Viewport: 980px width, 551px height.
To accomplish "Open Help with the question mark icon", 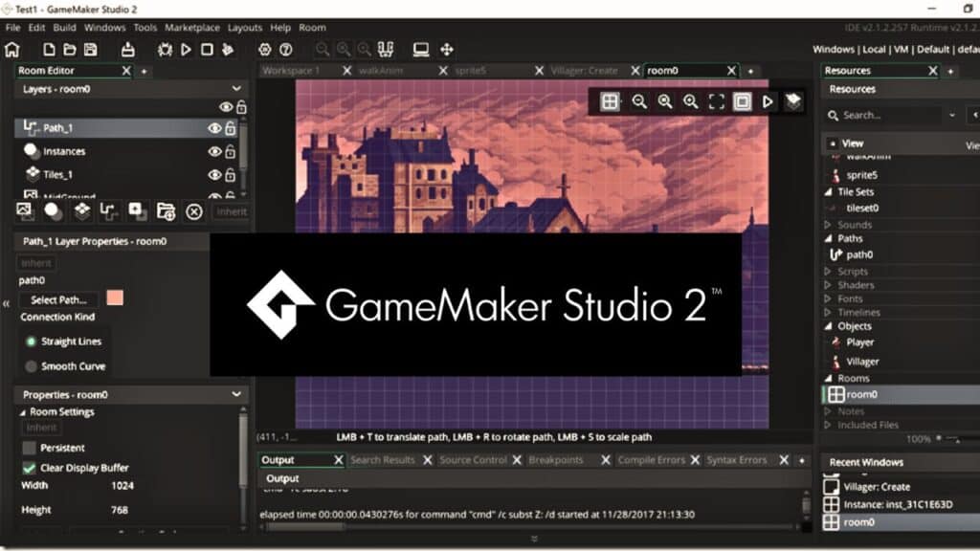I will coord(285,50).
